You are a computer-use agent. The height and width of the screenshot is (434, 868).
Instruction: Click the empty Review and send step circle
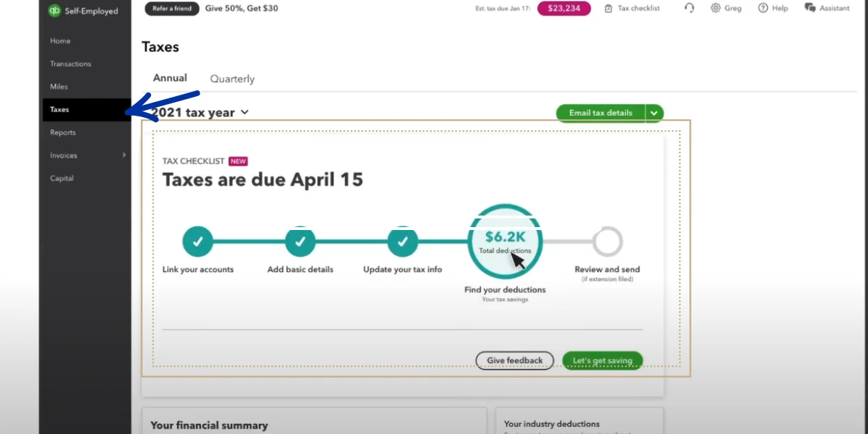point(607,242)
